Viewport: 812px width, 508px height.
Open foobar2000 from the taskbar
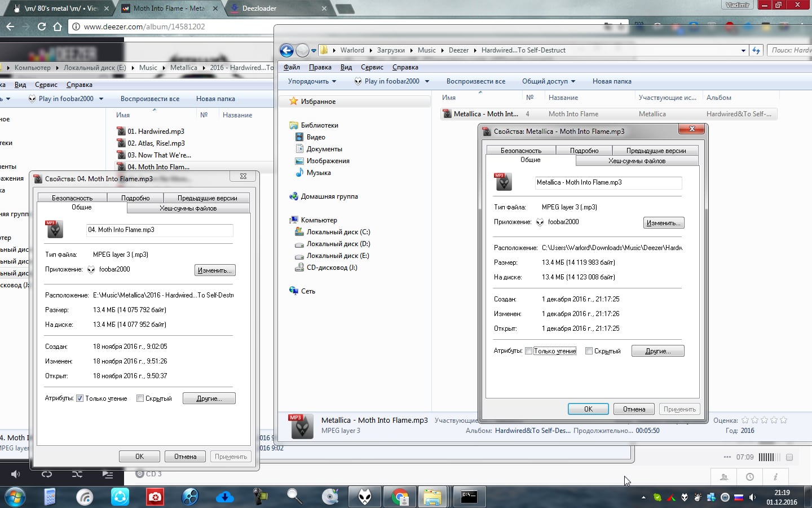(x=365, y=497)
